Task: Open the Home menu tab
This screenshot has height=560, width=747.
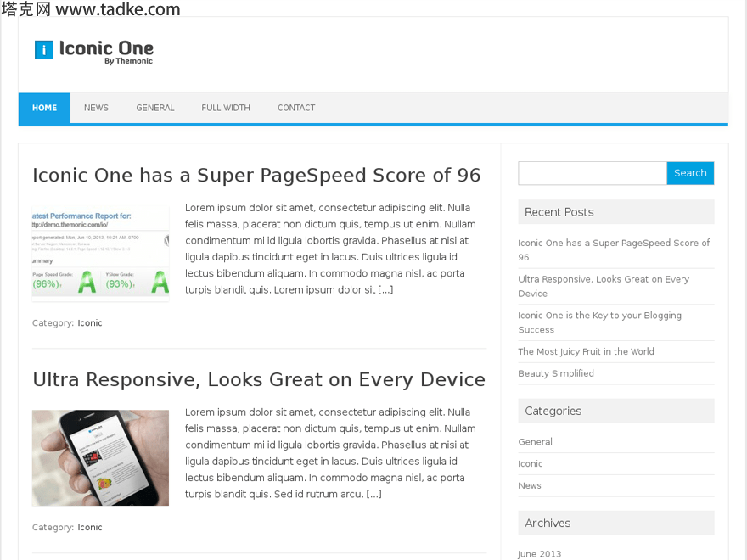Action: (x=44, y=108)
